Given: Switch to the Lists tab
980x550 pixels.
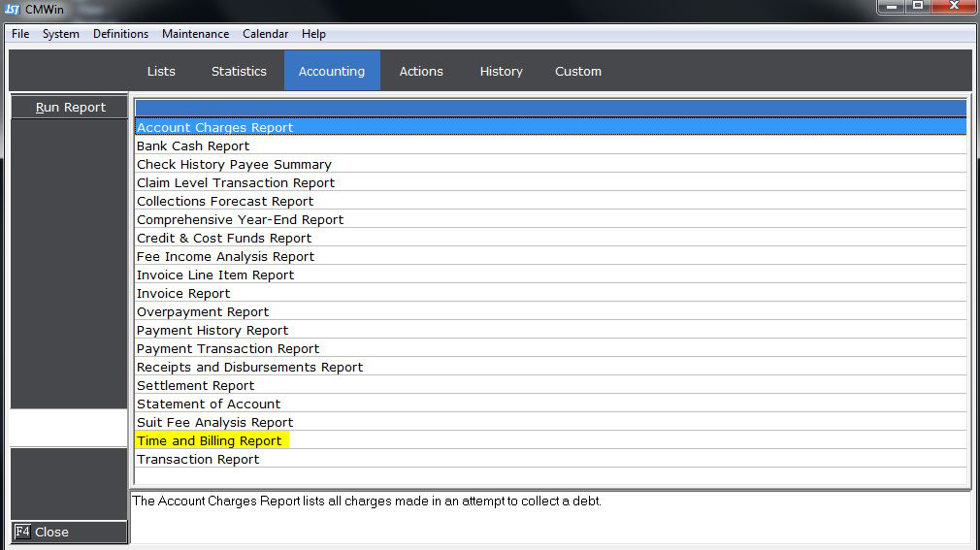Looking at the screenshot, I should 161,71.
